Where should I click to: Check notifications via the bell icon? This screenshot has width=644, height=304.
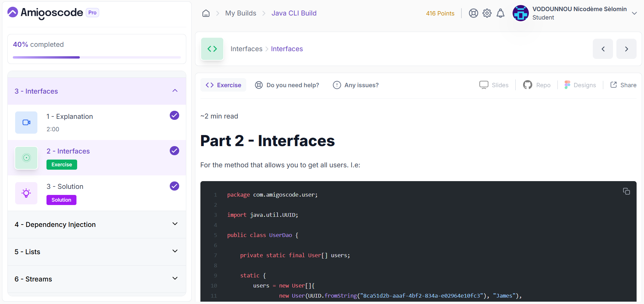pos(501,13)
